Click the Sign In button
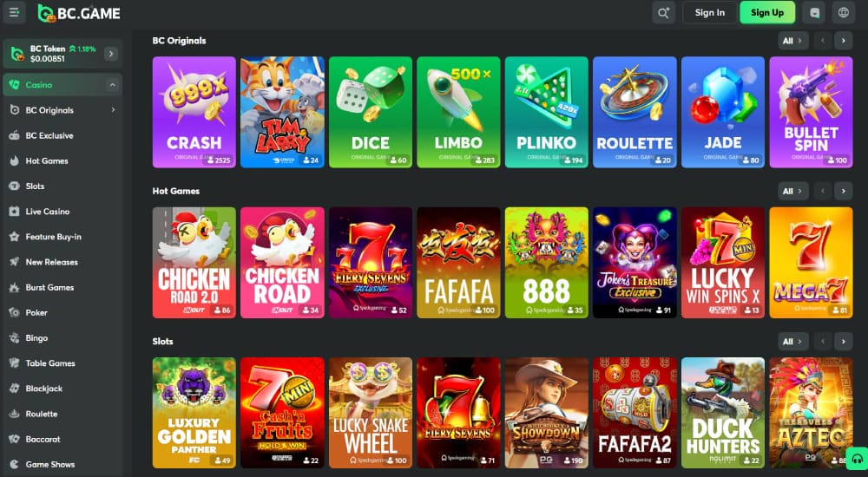The image size is (868, 477). pyautogui.click(x=710, y=12)
